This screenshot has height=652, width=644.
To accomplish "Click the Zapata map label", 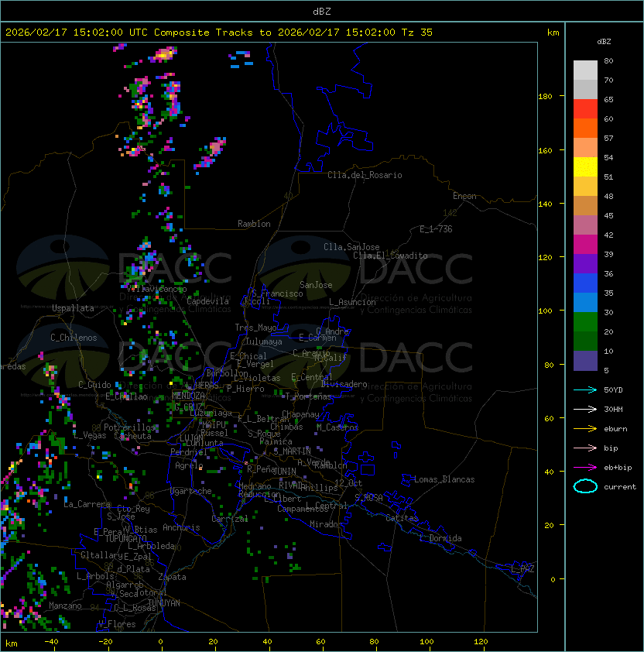I will point(172,577).
